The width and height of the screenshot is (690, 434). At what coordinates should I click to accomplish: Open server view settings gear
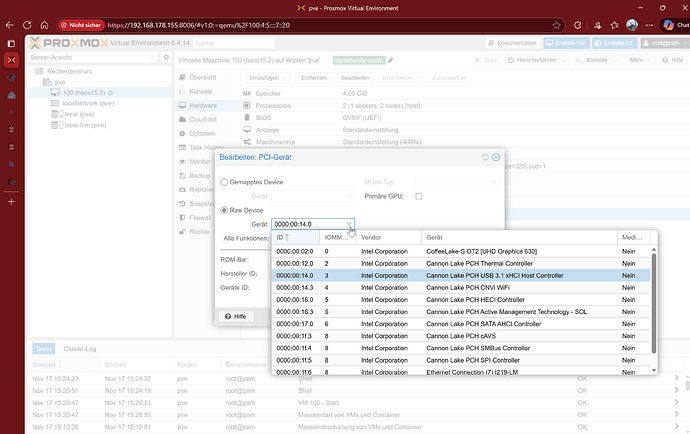(x=166, y=57)
